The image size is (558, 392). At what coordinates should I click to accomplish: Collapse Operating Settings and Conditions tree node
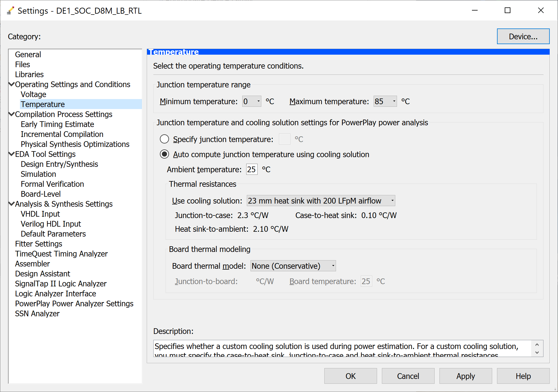pyautogui.click(x=12, y=84)
